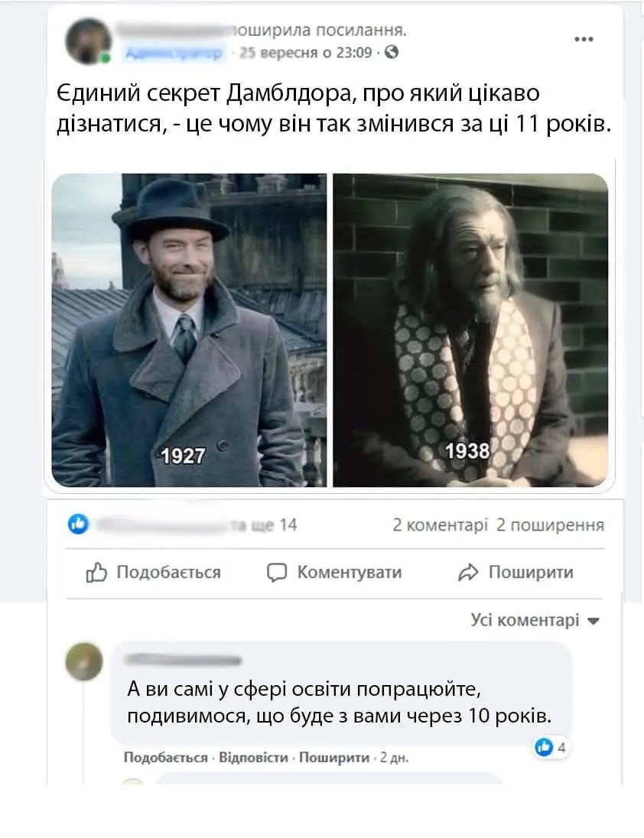Click the share arrow icon beside Поширити
This screenshot has width=644, height=838.
pyautogui.click(x=467, y=573)
